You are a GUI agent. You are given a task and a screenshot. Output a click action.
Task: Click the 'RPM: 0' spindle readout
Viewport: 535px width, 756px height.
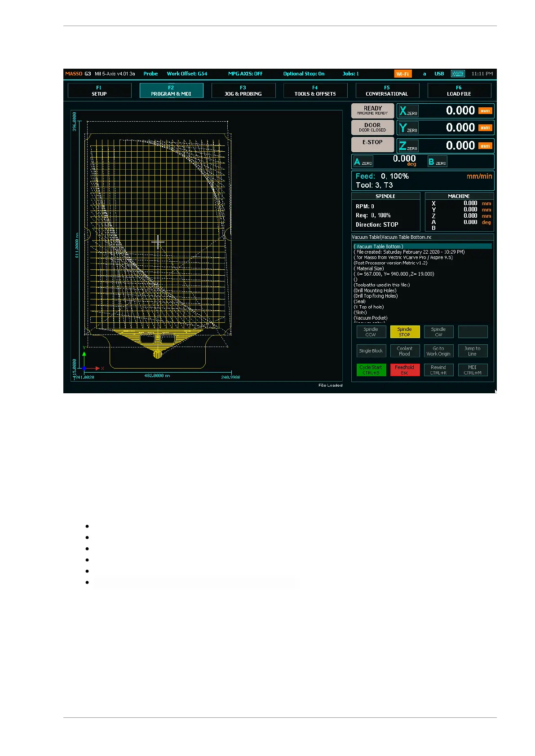(365, 207)
